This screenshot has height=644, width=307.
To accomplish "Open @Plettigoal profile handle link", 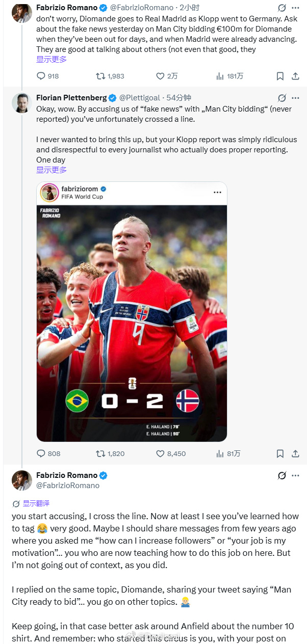I will [x=140, y=97].
